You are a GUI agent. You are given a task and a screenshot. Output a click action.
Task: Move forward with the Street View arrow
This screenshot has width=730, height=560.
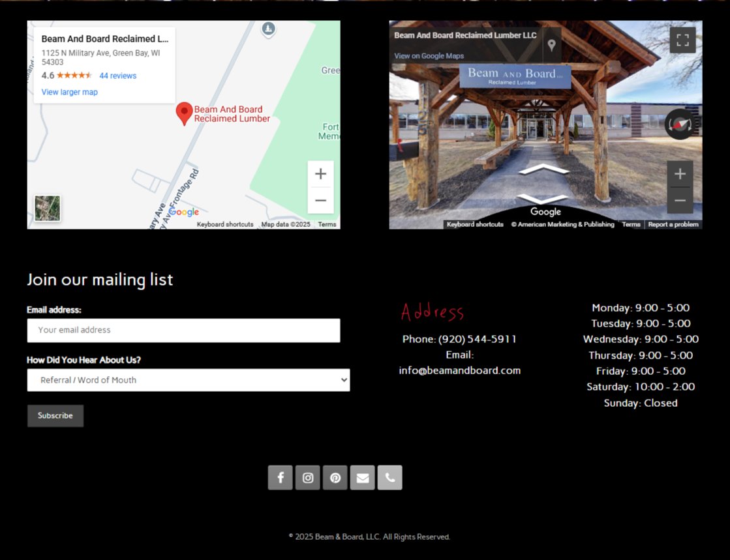543,169
